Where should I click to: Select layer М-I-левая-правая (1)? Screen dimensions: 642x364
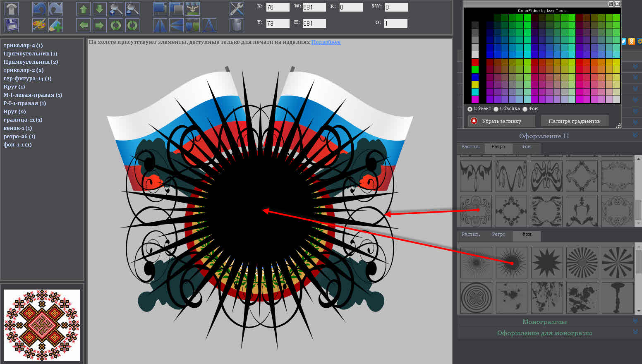click(33, 95)
